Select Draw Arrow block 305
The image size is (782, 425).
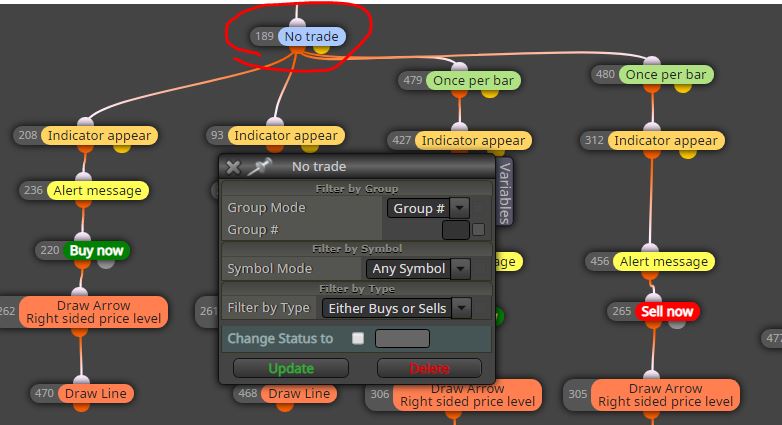[665, 395]
